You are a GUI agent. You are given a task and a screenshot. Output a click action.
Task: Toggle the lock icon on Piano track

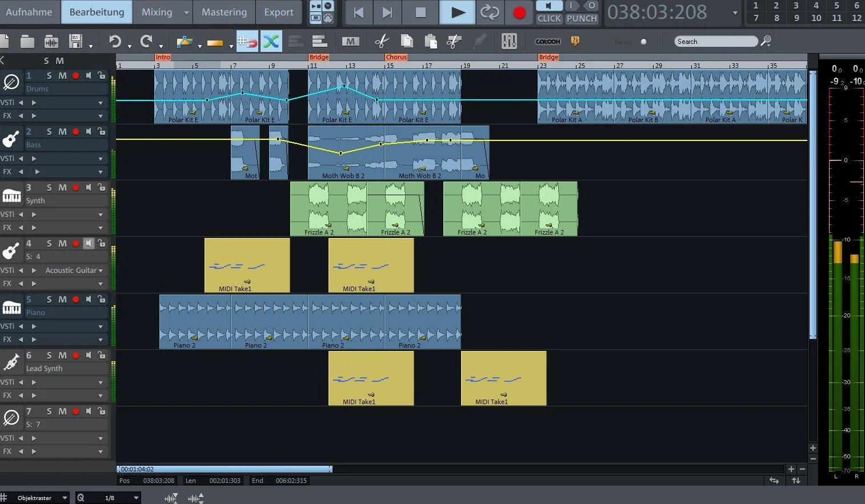click(x=101, y=299)
